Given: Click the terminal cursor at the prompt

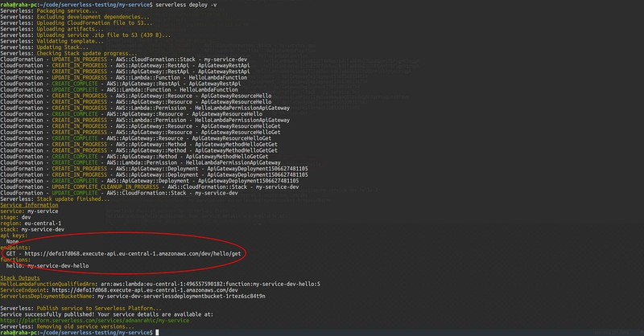Looking at the screenshot, I should (157, 332).
